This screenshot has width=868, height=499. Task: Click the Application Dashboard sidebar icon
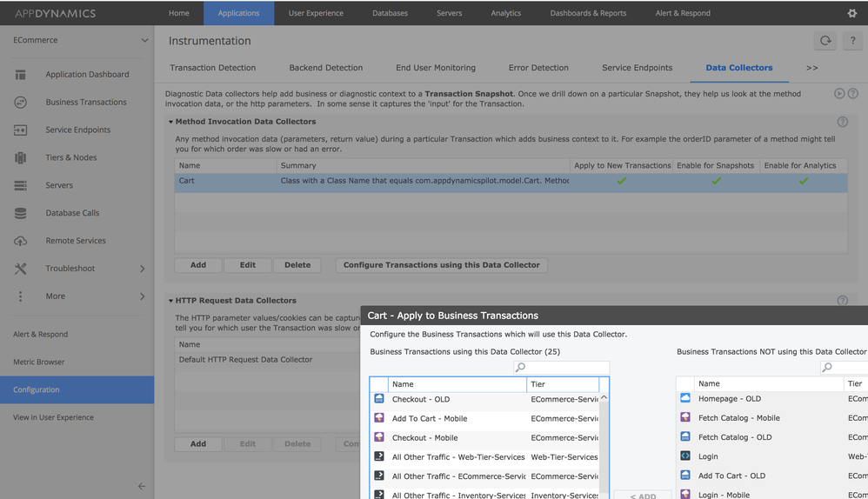click(x=20, y=75)
